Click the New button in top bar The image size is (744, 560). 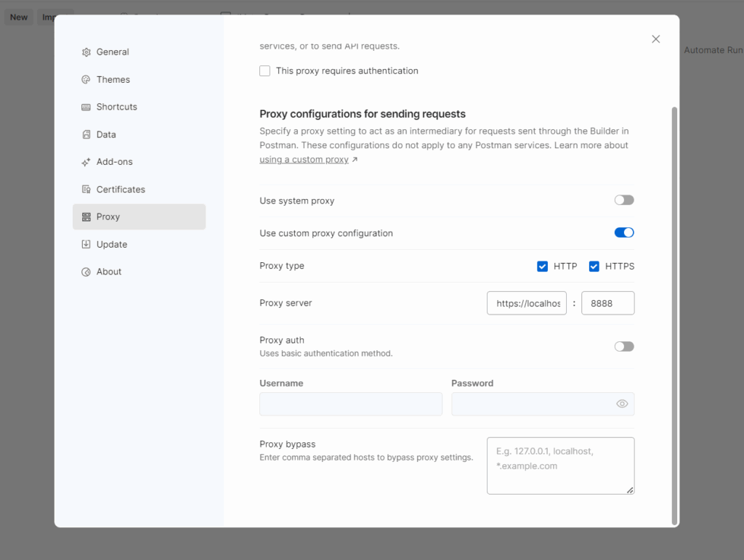18,16
